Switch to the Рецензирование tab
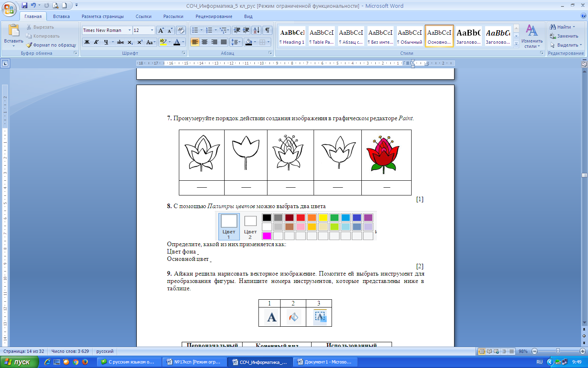The width and height of the screenshot is (588, 368). tap(214, 16)
